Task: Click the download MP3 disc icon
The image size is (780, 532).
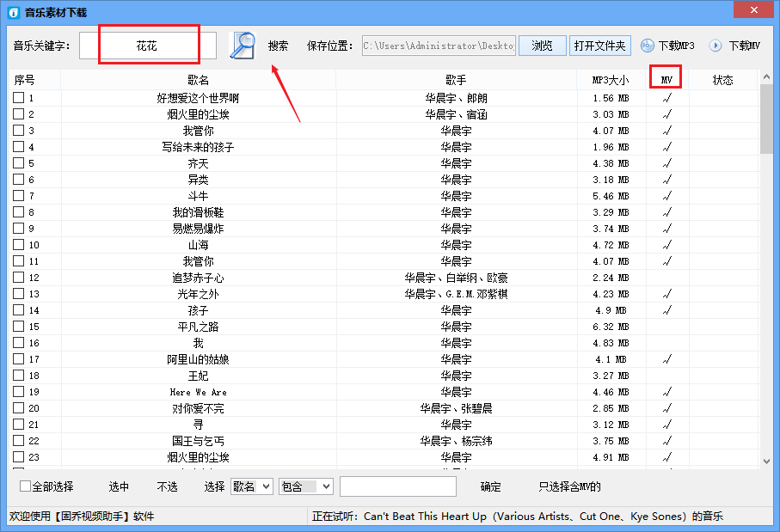Action: coord(648,46)
